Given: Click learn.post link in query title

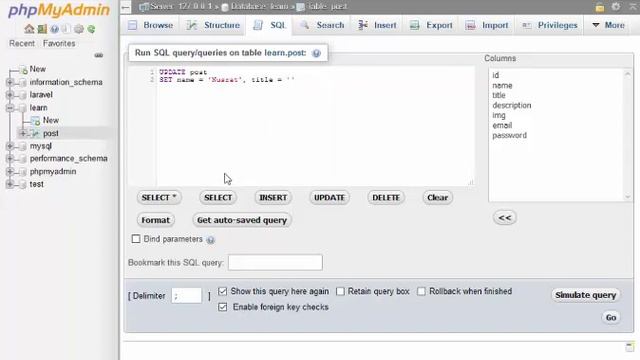Looking at the screenshot, I should (284, 53).
